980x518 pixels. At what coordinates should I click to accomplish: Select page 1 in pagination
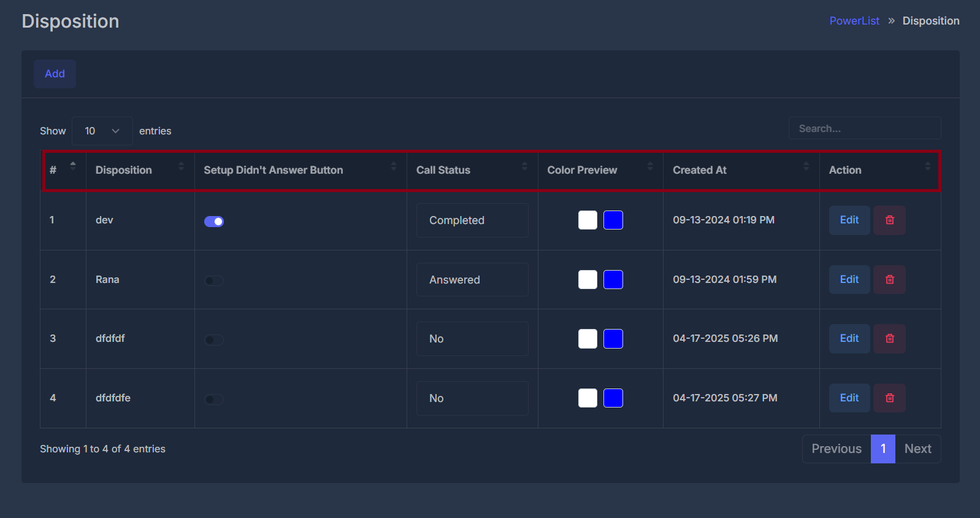(x=883, y=449)
